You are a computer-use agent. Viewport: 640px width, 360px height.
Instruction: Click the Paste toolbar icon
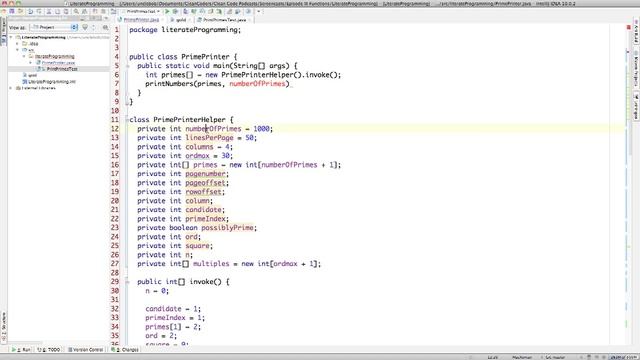pyautogui.click(x=66, y=11)
